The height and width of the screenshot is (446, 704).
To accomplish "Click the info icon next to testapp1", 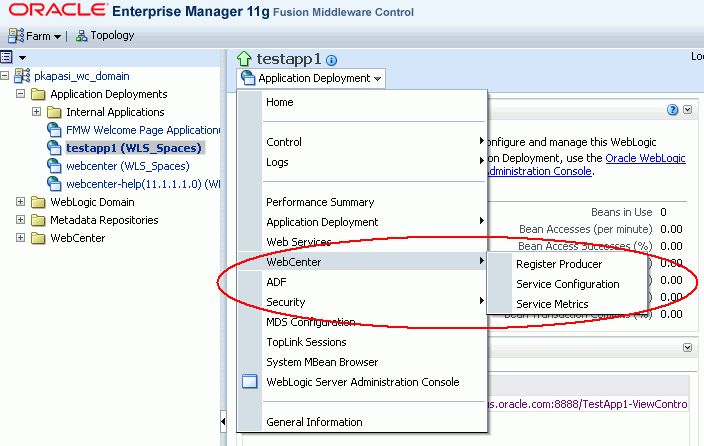I will pyautogui.click(x=331, y=60).
